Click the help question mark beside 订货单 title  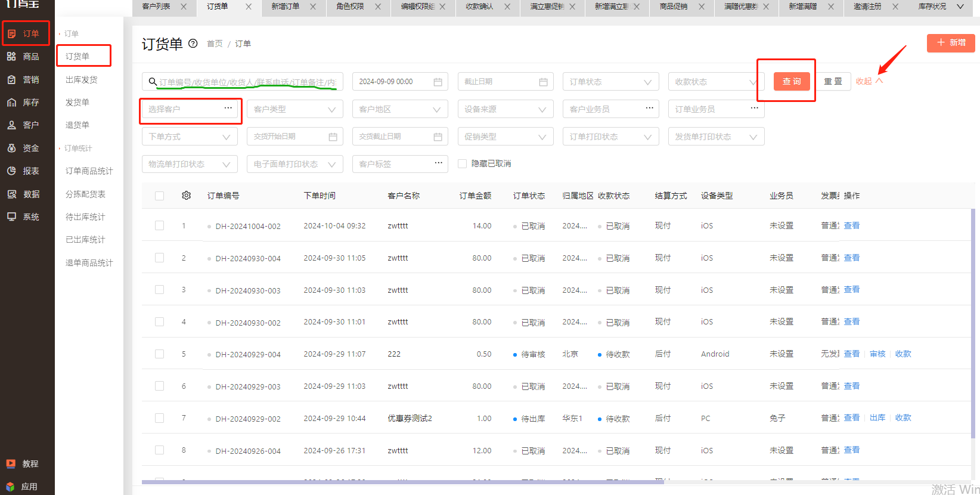tap(193, 44)
